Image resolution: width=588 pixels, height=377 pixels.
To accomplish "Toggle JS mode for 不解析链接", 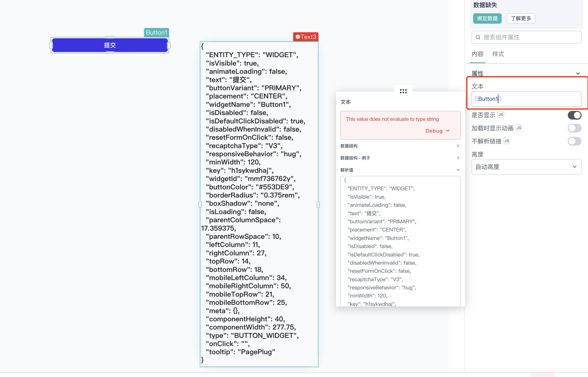I will pos(507,141).
